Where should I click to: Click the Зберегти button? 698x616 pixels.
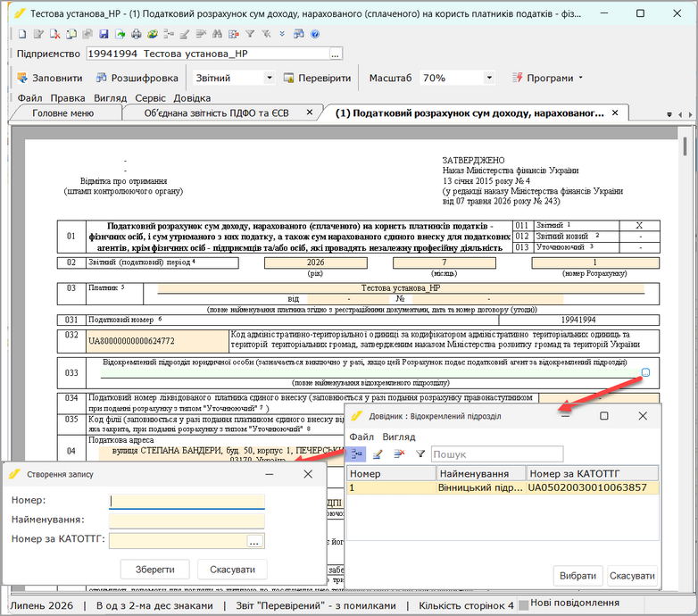tap(155, 570)
